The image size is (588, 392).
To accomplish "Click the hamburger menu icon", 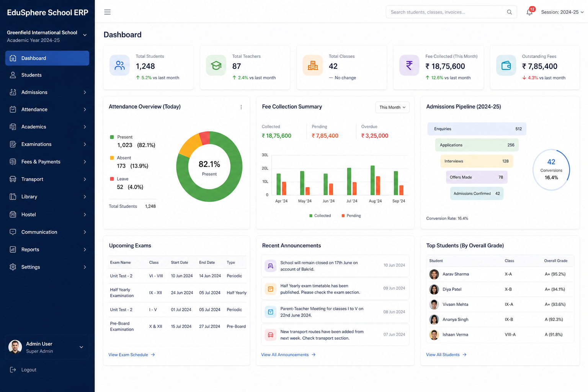I will coord(108,12).
